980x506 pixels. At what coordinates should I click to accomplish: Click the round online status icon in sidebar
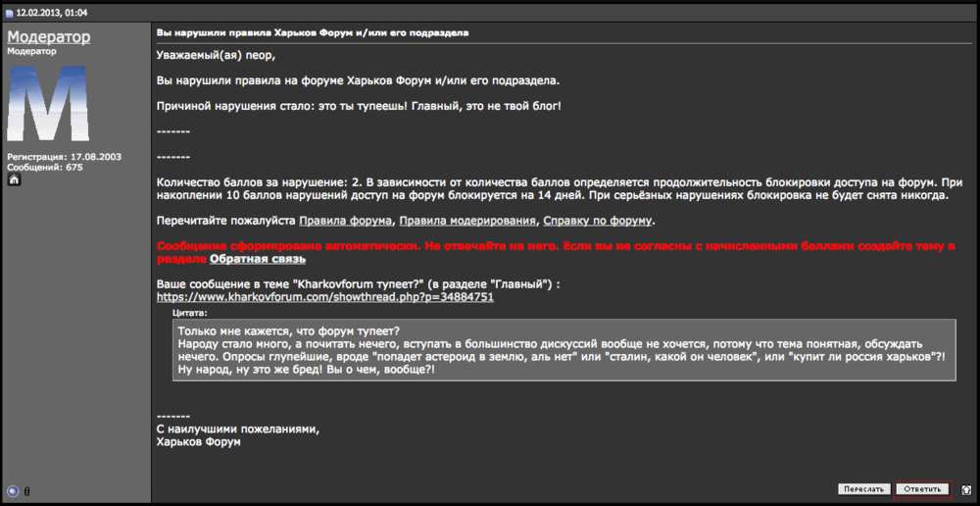(13, 491)
